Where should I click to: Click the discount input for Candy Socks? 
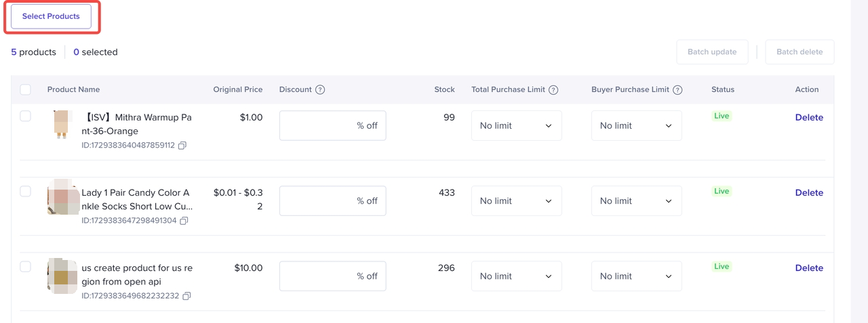(x=319, y=201)
